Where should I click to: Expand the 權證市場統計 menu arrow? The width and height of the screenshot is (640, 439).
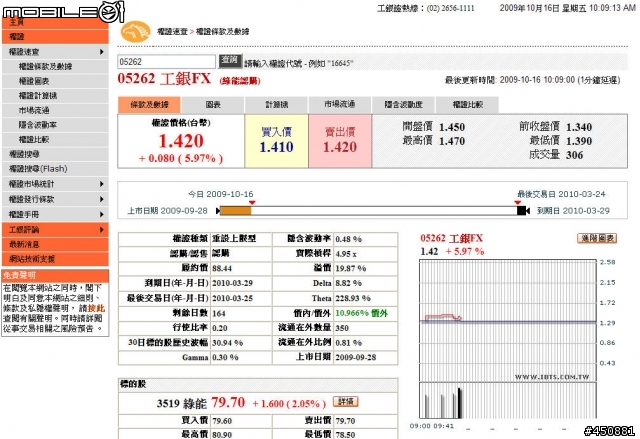tap(101, 184)
